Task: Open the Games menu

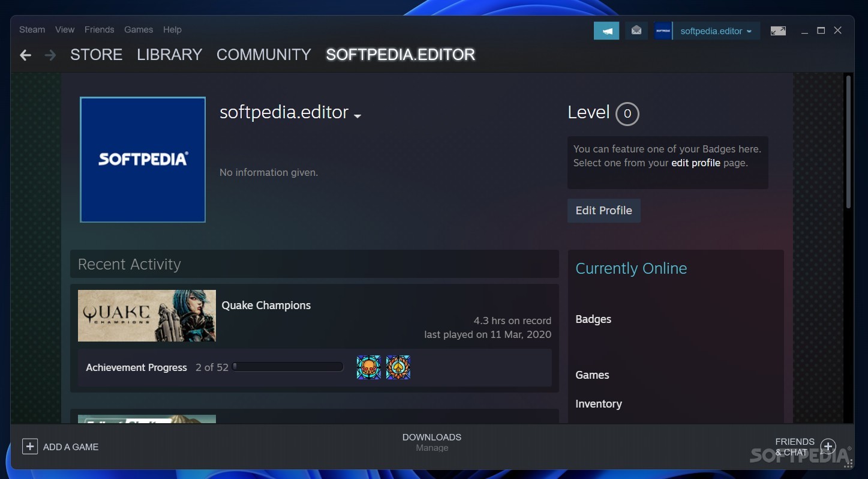Action: [139, 29]
